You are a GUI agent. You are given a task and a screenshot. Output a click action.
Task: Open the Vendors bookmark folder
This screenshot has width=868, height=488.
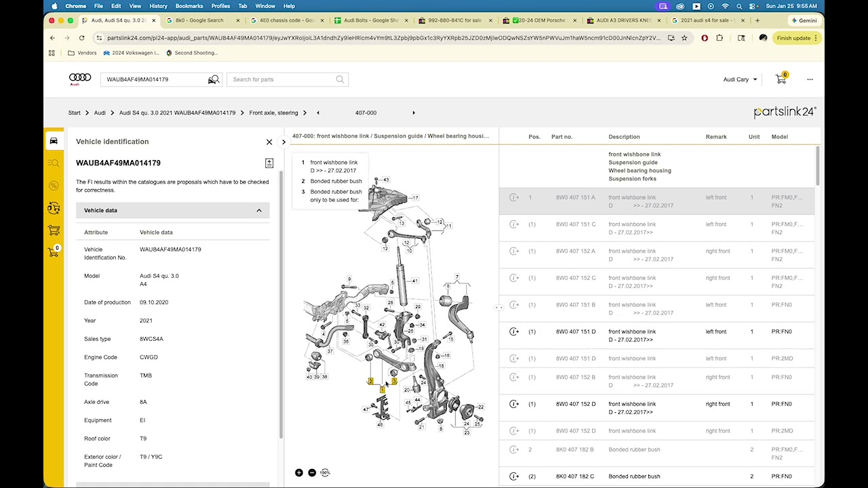82,53
